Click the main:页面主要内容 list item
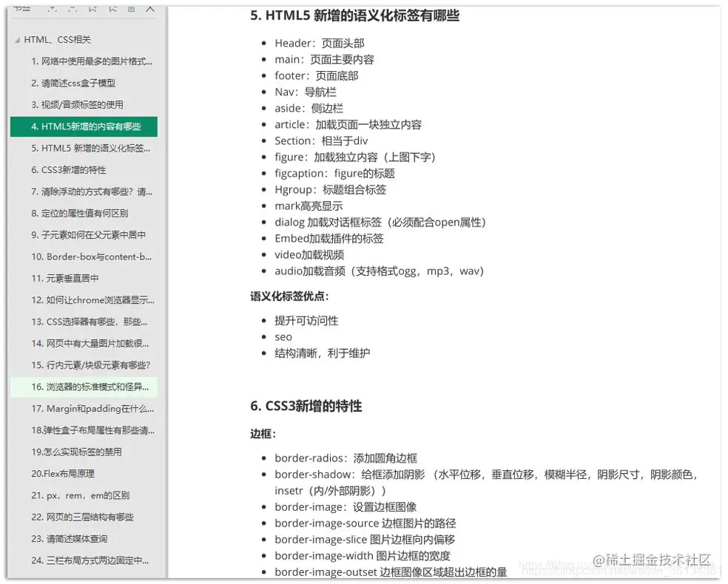728x584 pixels. (x=324, y=59)
